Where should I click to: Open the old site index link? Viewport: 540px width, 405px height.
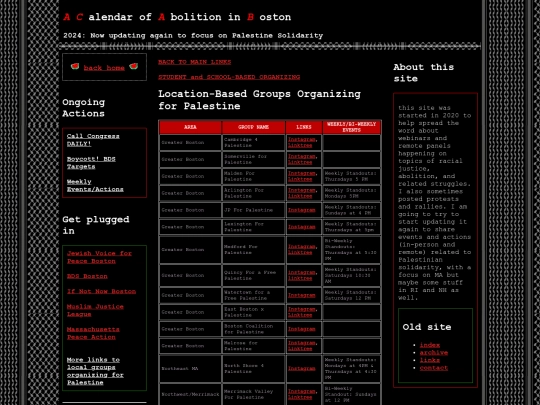tap(429, 345)
